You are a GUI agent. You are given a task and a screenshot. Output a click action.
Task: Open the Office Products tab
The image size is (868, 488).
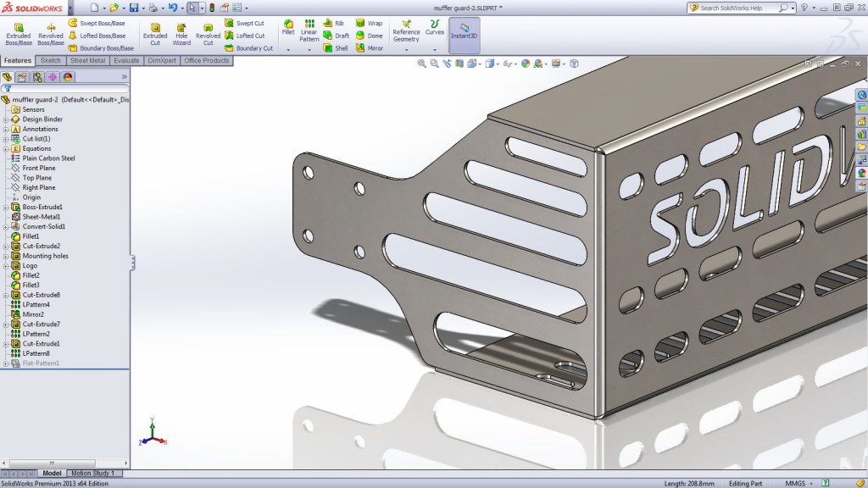pyautogui.click(x=207, y=61)
